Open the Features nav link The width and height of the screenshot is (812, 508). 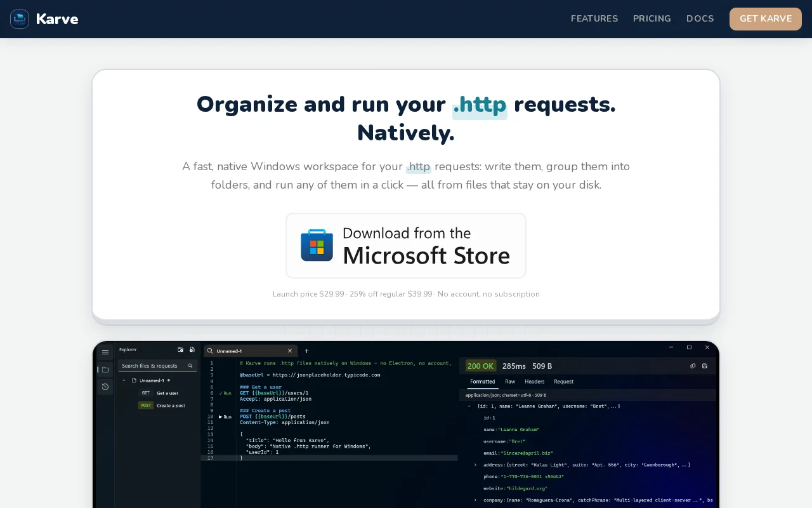click(x=594, y=19)
